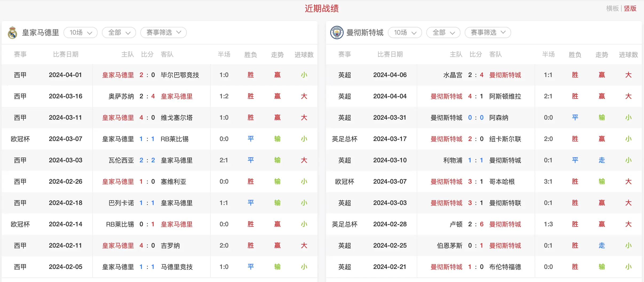Click 水晶宫 in the 2024-04-06 match

pos(453,75)
